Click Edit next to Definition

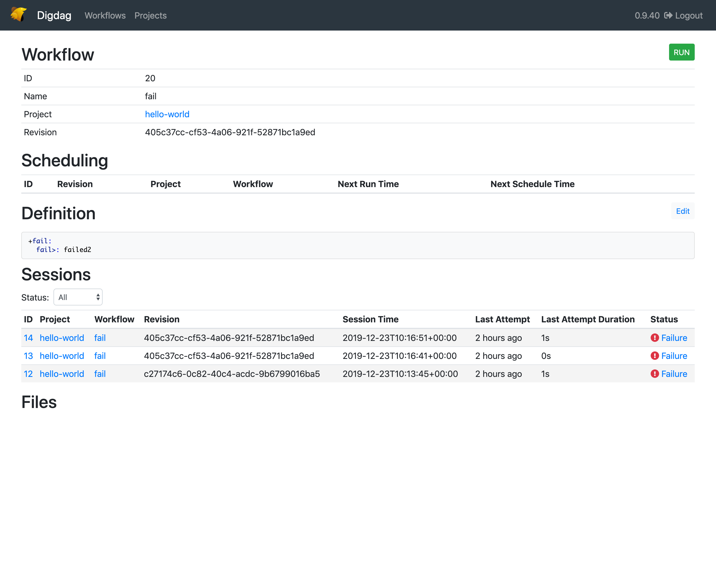[x=682, y=211]
